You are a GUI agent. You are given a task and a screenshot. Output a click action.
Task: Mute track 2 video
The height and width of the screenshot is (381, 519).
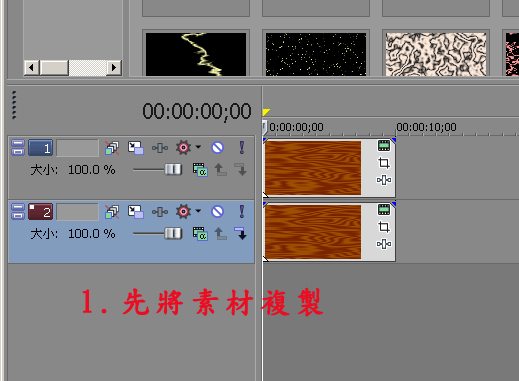217,211
